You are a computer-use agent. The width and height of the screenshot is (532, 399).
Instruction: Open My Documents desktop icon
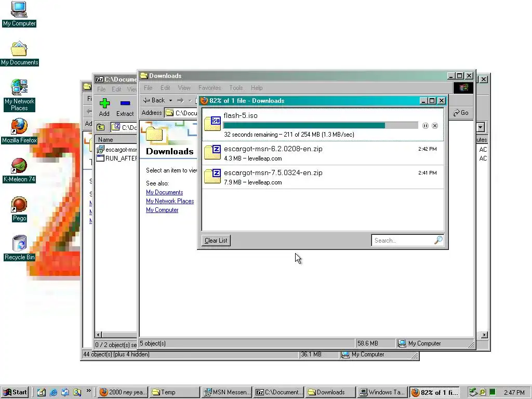(x=19, y=54)
